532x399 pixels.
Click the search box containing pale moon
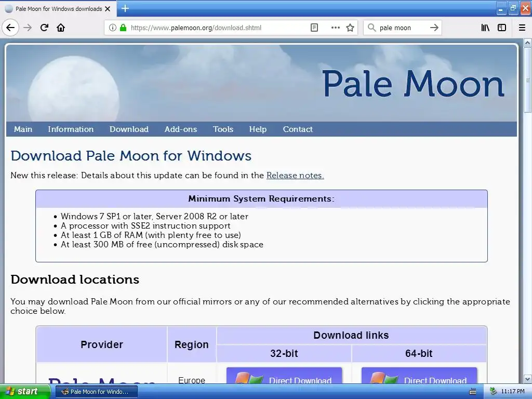point(402,28)
